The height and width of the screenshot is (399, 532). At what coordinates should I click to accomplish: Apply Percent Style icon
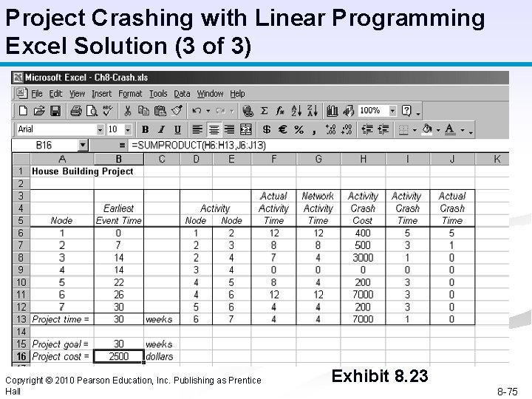pyautogui.click(x=299, y=129)
